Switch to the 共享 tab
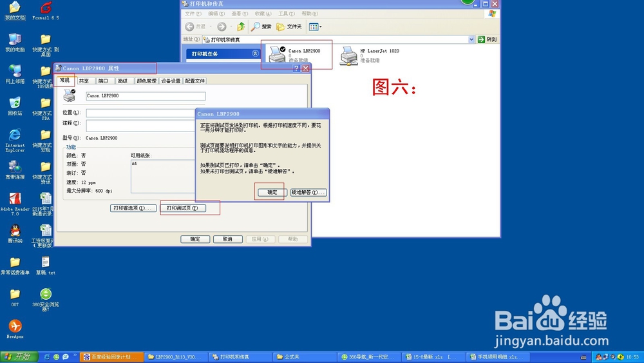Screen dimensions: 644x363 [84, 81]
